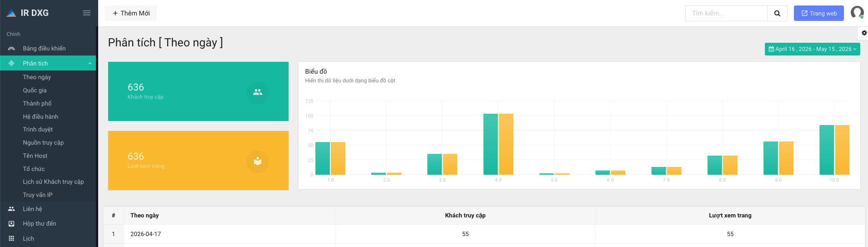Click the visitors icon on the green card
Image resolution: width=868 pixels, height=247 pixels.
pyautogui.click(x=258, y=92)
